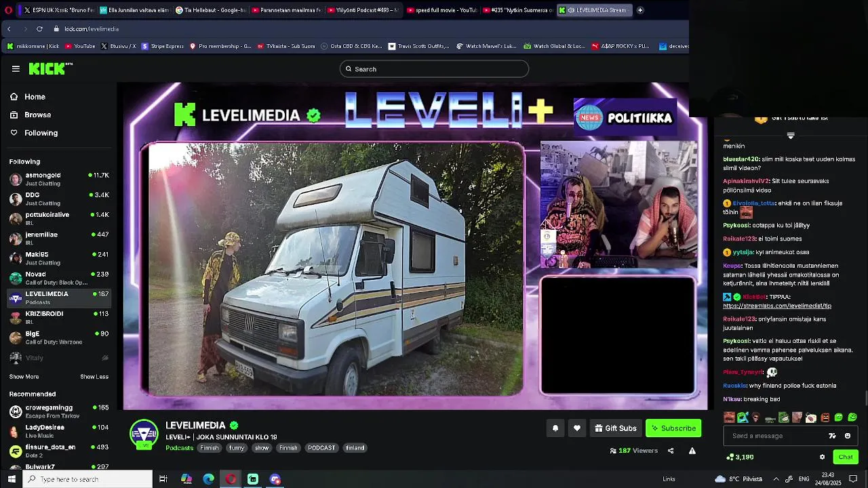
Task: Open fissure_dota_en recommended channel
Action: [59, 451]
